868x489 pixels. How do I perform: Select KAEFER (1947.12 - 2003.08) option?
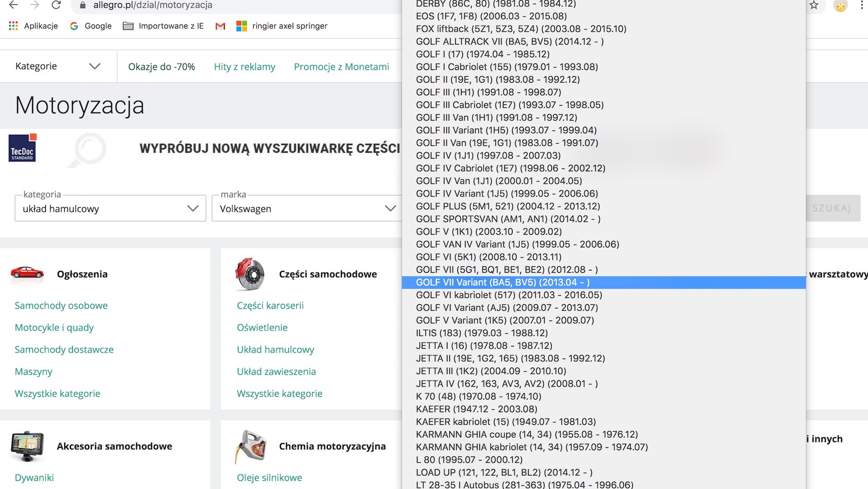(x=604, y=409)
